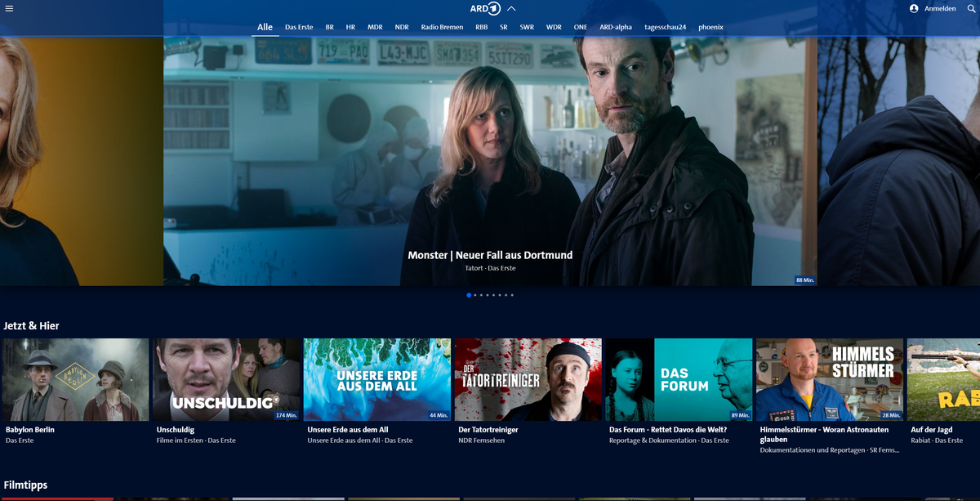This screenshot has height=501, width=980.
Task: Click the Filmtipps section heading
Action: point(25,485)
